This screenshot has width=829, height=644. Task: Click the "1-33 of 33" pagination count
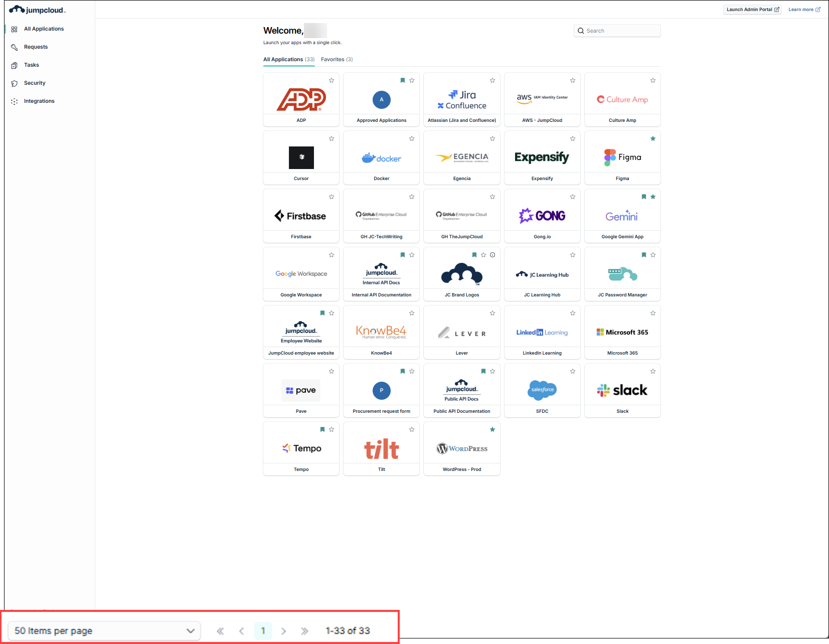click(x=348, y=630)
